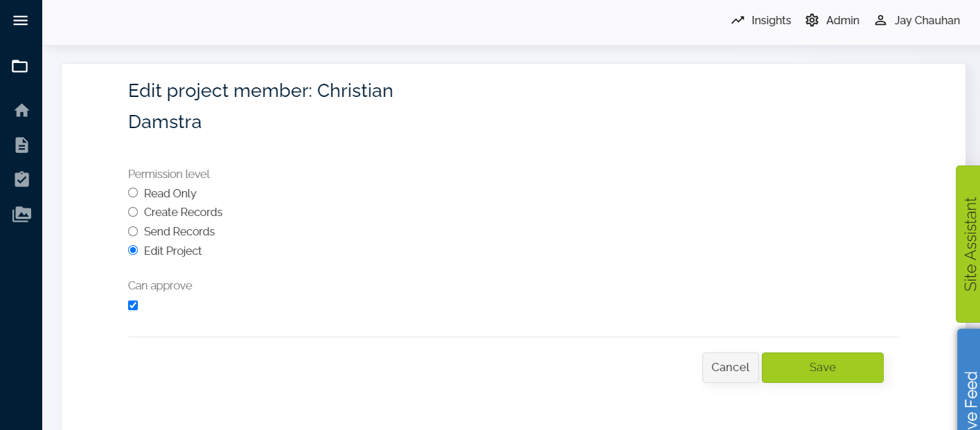
Task: Click the Insights trend-line icon
Action: (x=738, y=21)
